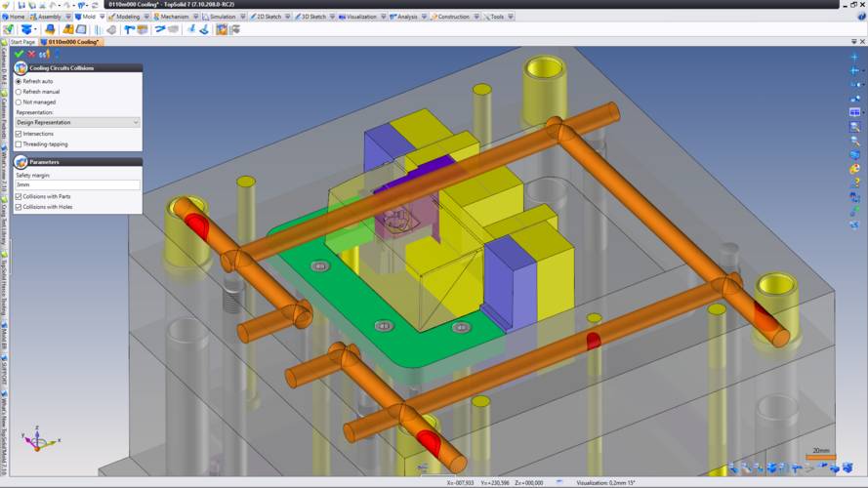868x488 pixels.
Task: Click the Safety margin input field
Action: [77, 184]
